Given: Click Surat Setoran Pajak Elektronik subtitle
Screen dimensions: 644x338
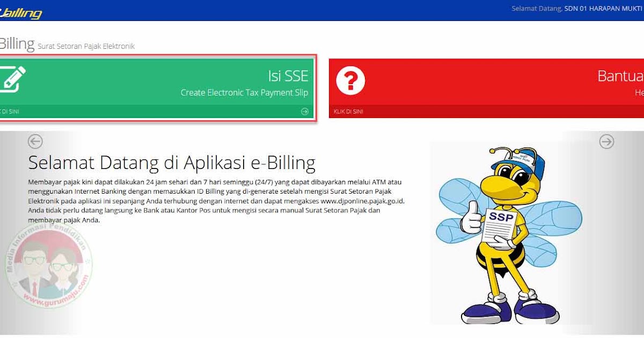Looking at the screenshot, I should click(x=86, y=47).
